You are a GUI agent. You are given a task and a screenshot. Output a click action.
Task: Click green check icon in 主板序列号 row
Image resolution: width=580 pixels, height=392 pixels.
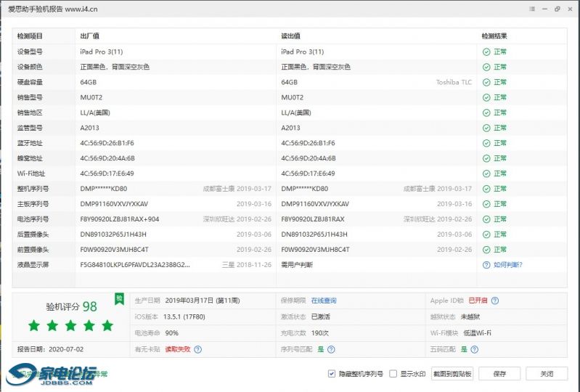point(486,204)
